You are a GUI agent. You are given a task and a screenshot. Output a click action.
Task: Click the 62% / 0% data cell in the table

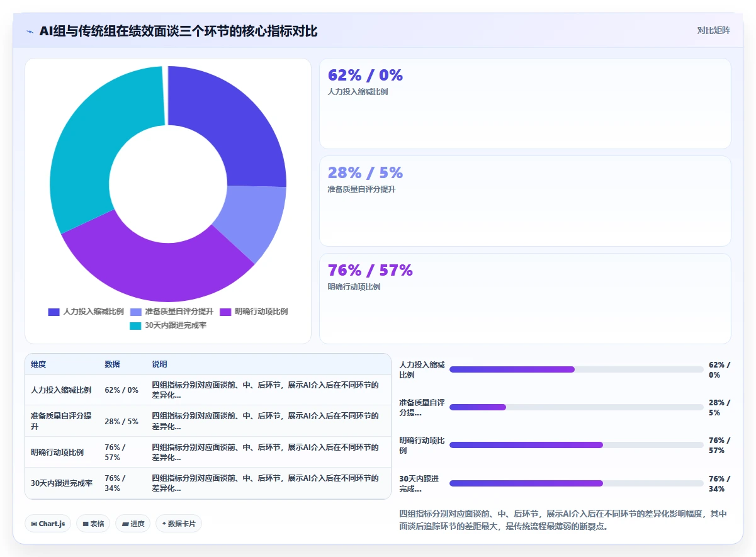(121, 390)
